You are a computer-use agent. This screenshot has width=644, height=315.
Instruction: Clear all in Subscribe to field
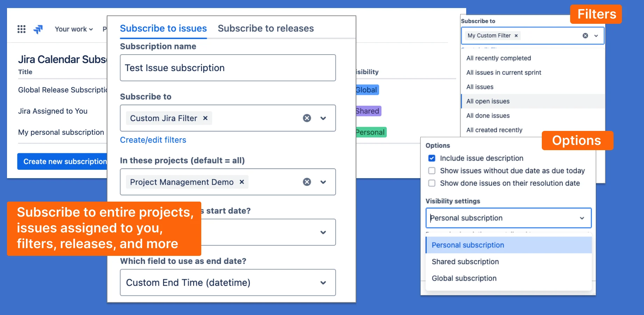(x=307, y=118)
